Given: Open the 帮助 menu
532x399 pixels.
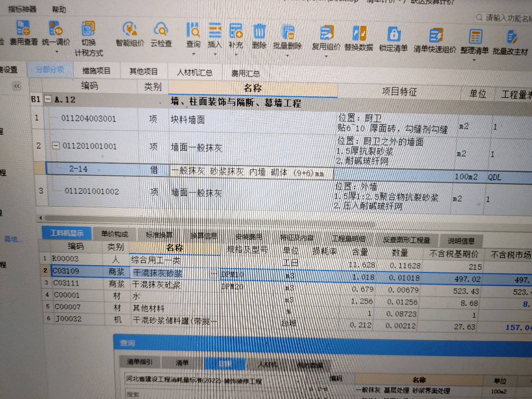Looking at the screenshot, I should tap(59, 9).
